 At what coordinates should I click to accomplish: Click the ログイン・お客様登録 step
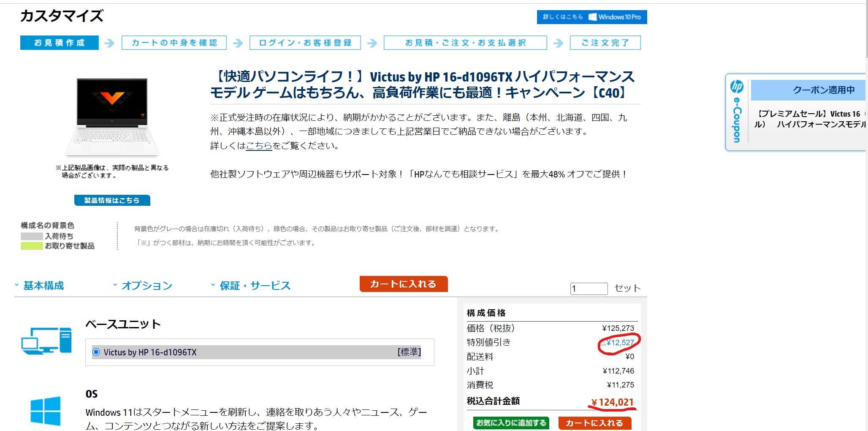click(x=305, y=43)
